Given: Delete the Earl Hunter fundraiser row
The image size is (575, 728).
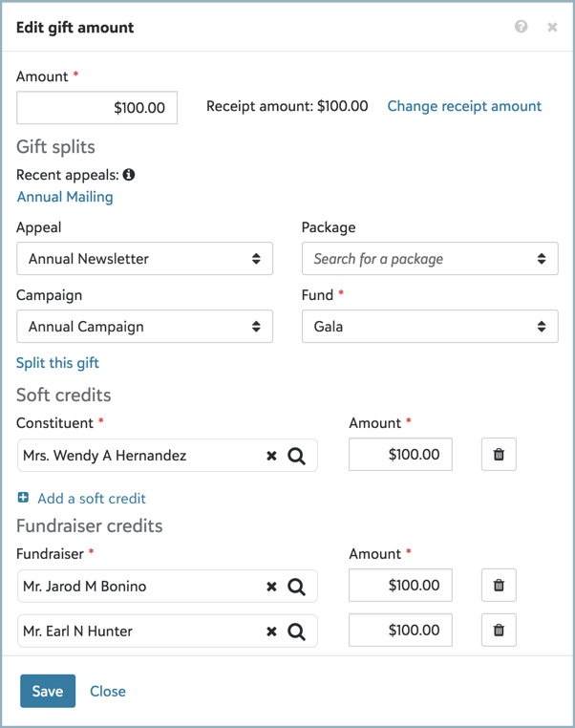Looking at the screenshot, I should pos(499,631).
